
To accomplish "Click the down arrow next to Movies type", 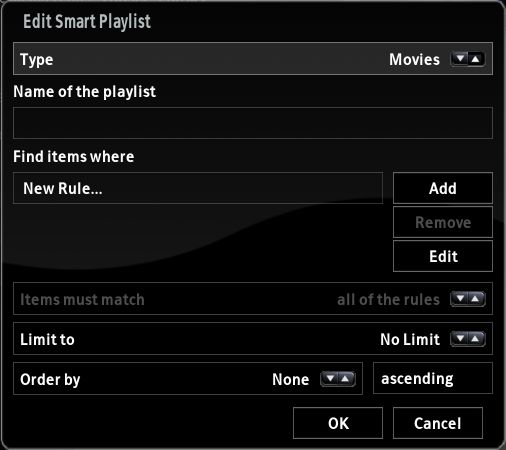I will (x=460, y=59).
